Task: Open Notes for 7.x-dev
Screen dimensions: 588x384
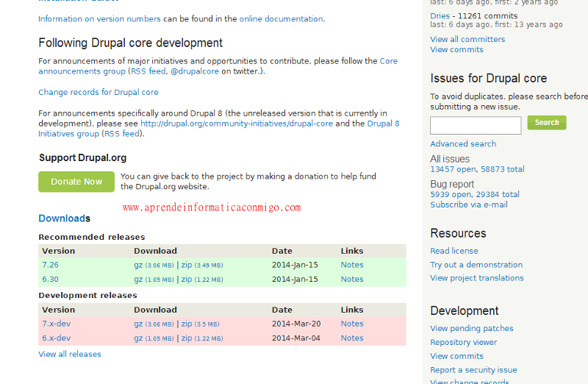Action: 352,324
